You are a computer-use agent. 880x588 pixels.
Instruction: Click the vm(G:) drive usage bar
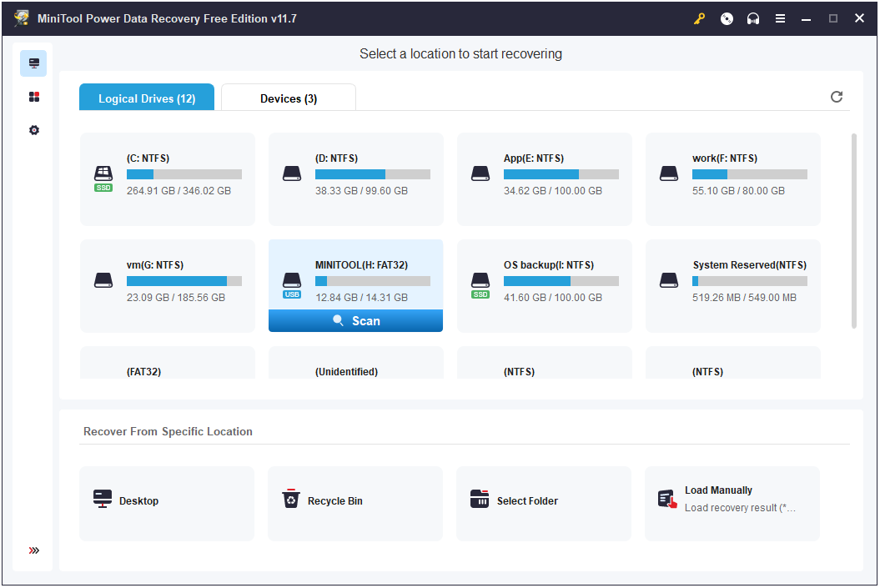click(184, 281)
